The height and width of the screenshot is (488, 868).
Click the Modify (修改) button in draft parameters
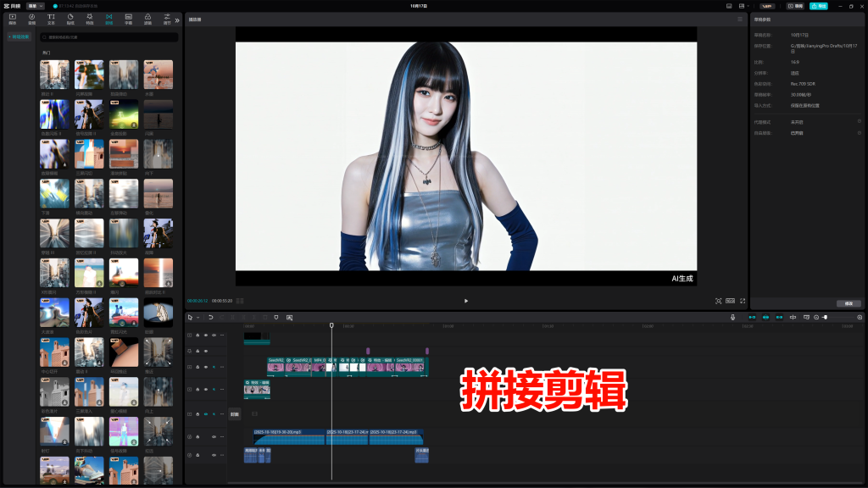point(849,303)
